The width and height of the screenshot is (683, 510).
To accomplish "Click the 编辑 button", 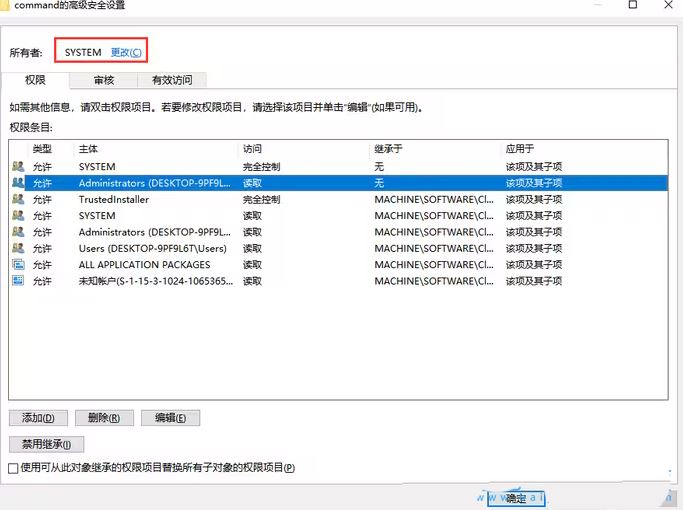I will 170,418.
